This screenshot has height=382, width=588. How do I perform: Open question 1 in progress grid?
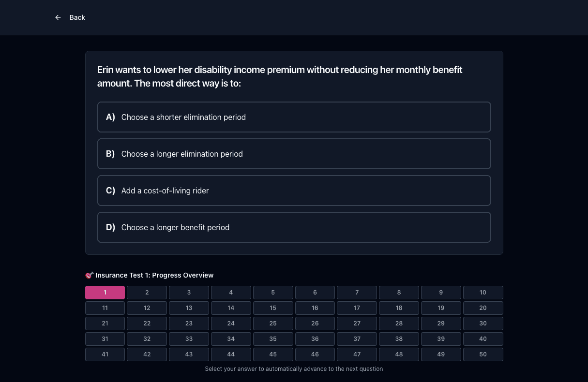pos(105,293)
